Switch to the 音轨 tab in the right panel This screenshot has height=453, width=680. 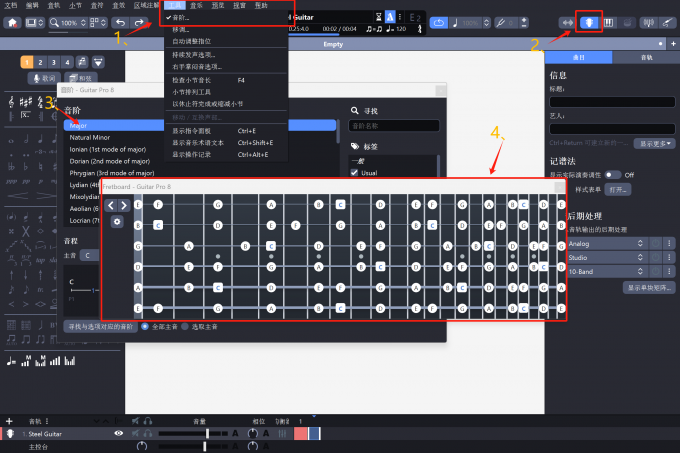pyautogui.click(x=646, y=59)
